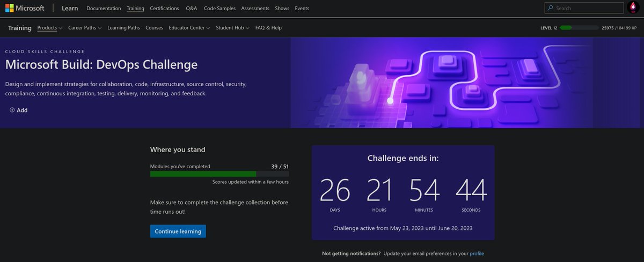Open the Q&A section
644x262 pixels.
pos(192,9)
